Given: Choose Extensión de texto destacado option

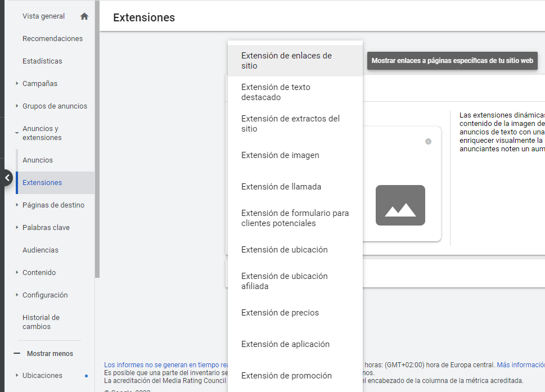Looking at the screenshot, I should [x=276, y=92].
